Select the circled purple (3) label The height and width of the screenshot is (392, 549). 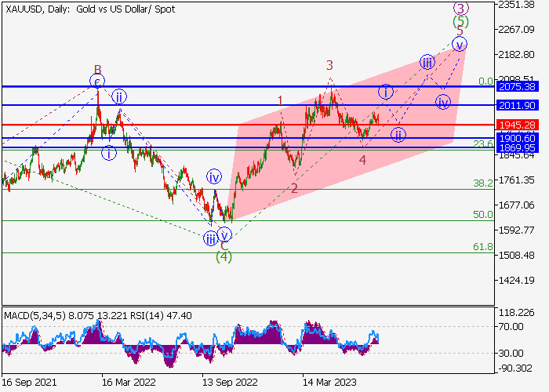point(461,7)
